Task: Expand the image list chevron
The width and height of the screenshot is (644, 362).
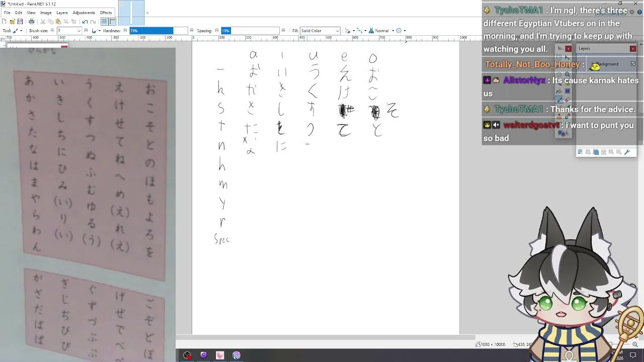Action: pyautogui.click(x=147, y=13)
